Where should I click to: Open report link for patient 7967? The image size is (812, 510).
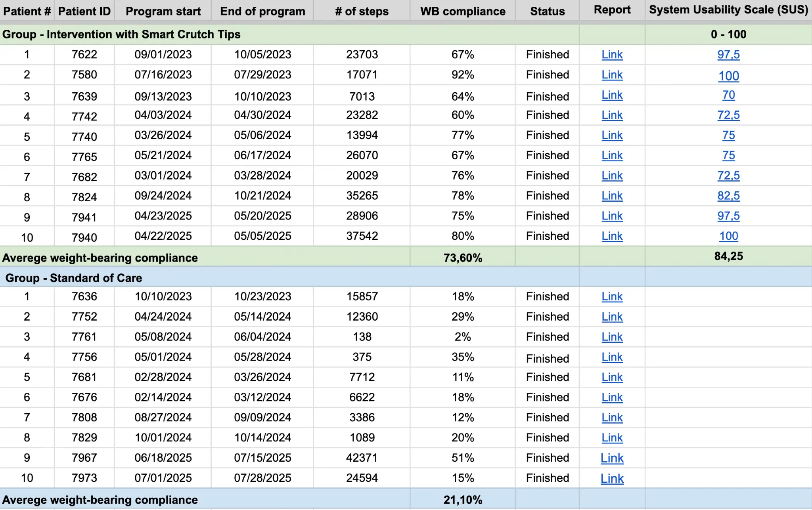click(612, 458)
